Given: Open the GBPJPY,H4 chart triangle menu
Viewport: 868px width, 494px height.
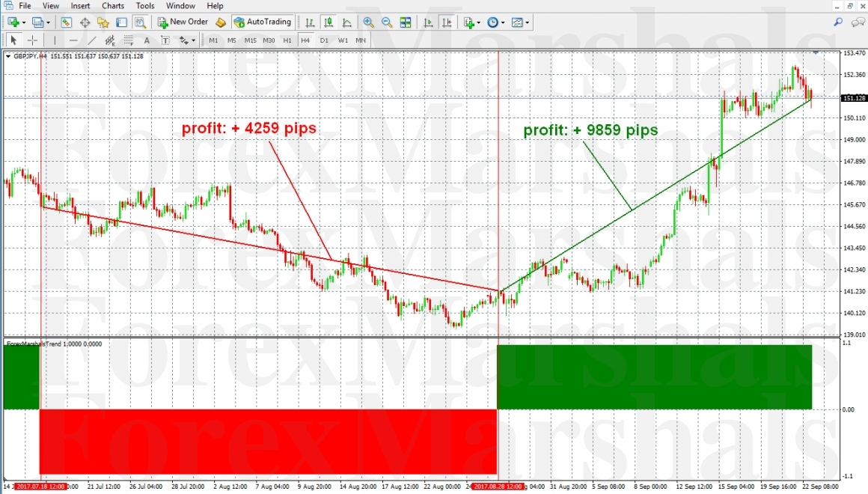Looking at the screenshot, I should tap(7, 56).
